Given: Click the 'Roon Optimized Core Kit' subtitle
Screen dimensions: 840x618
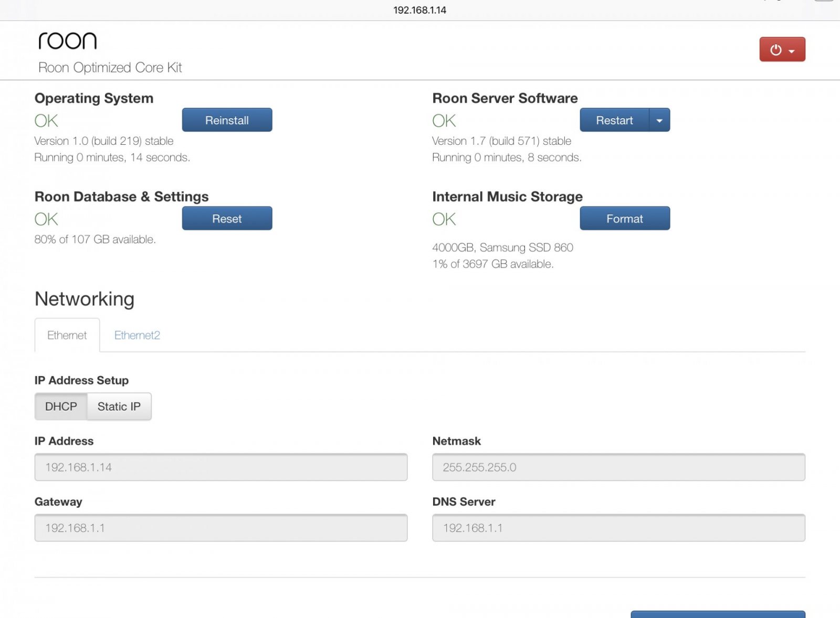Looking at the screenshot, I should (110, 68).
